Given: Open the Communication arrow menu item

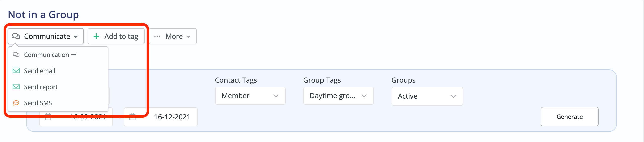Looking at the screenshot, I should [x=50, y=55].
